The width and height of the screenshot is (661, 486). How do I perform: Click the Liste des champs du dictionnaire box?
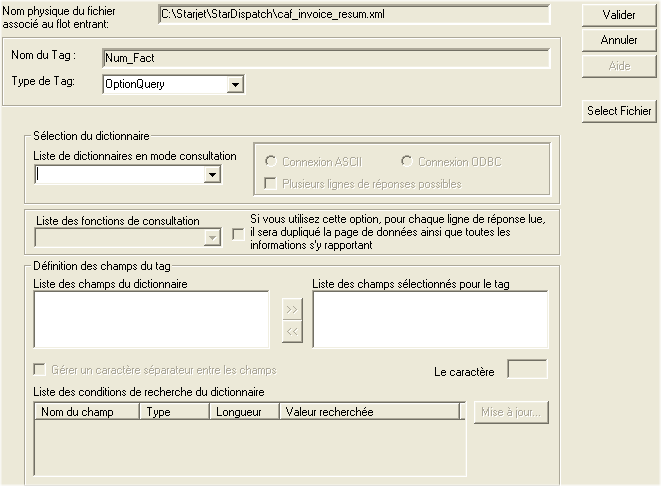pos(151,319)
